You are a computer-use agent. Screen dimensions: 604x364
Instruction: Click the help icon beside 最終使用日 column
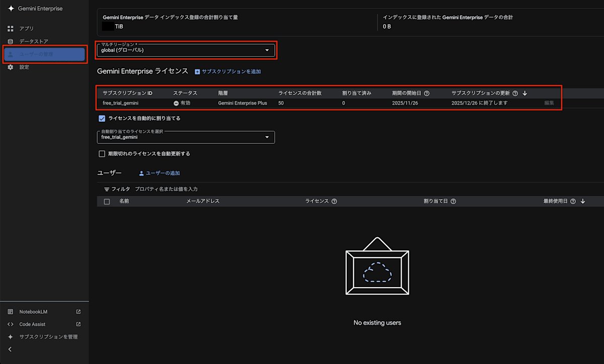(573, 201)
